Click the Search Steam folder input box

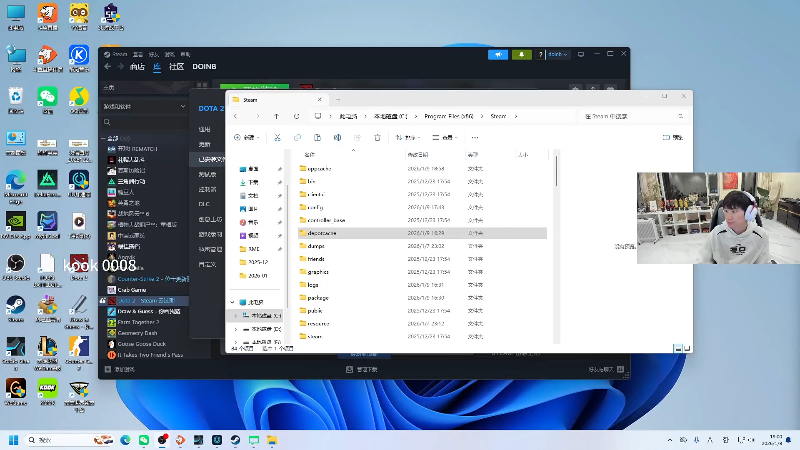tap(633, 116)
